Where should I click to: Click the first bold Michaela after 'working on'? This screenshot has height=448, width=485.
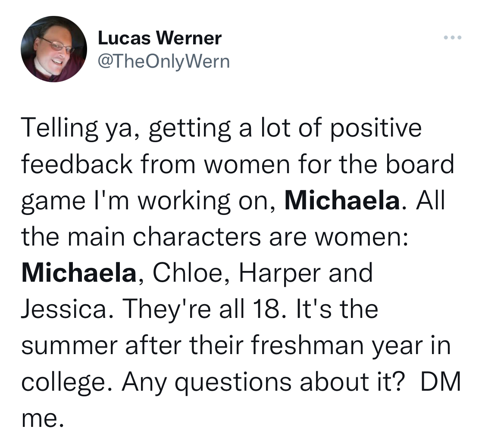click(342, 201)
